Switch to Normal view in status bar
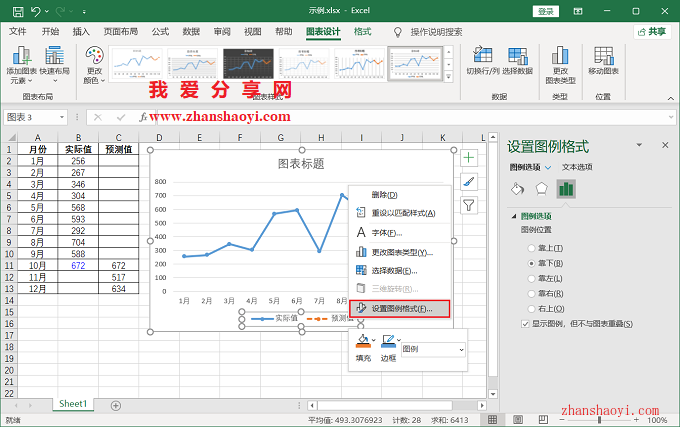The height and width of the screenshot is (427, 680). 492,420
